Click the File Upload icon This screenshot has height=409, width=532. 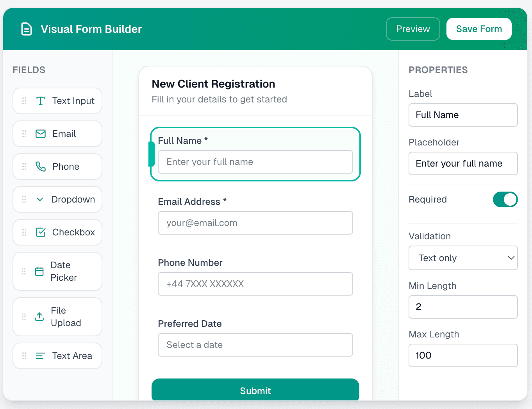pyautogui.click(x=39, y=316)
